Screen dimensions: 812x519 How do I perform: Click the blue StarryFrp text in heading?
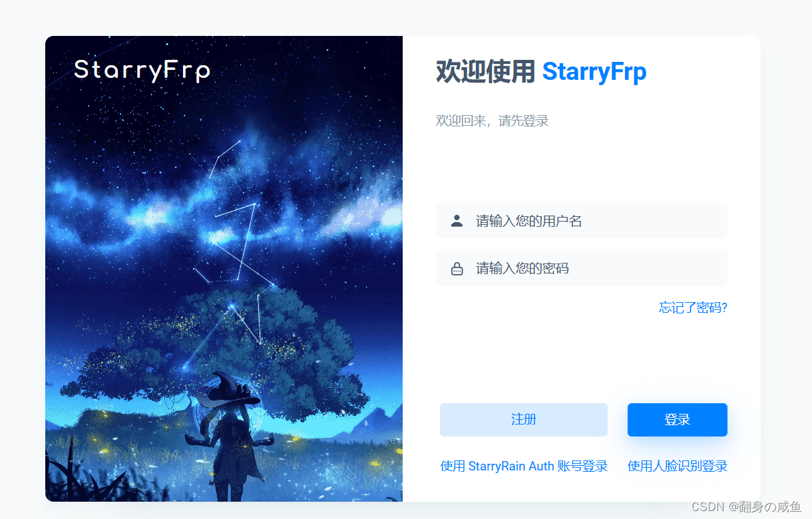coord(594,71)
